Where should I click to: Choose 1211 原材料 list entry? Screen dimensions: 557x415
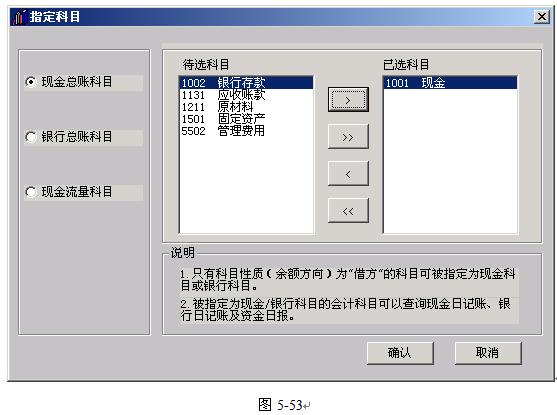coord(246,107)
